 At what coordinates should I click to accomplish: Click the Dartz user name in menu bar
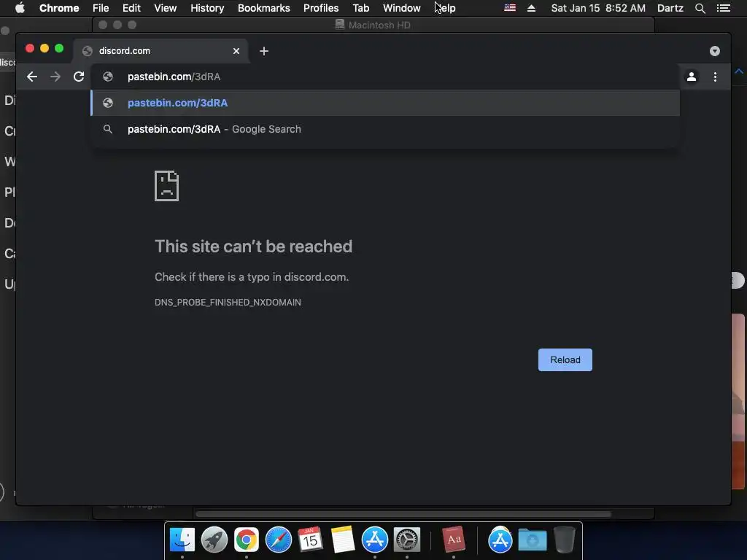pos(670,8)
